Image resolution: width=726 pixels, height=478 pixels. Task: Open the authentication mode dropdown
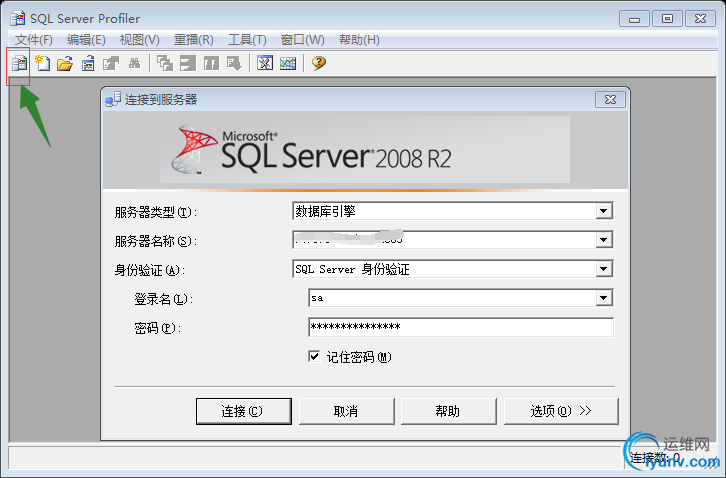603,269
